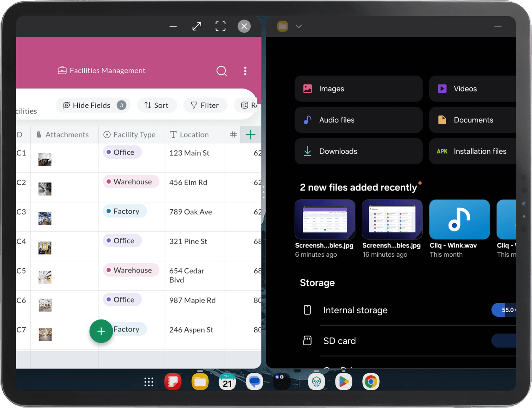Image resolution: width=532 pixels, height=408 pixels.
Task: Click the 987 Maple Rd location cell
Action: point(195,305)
